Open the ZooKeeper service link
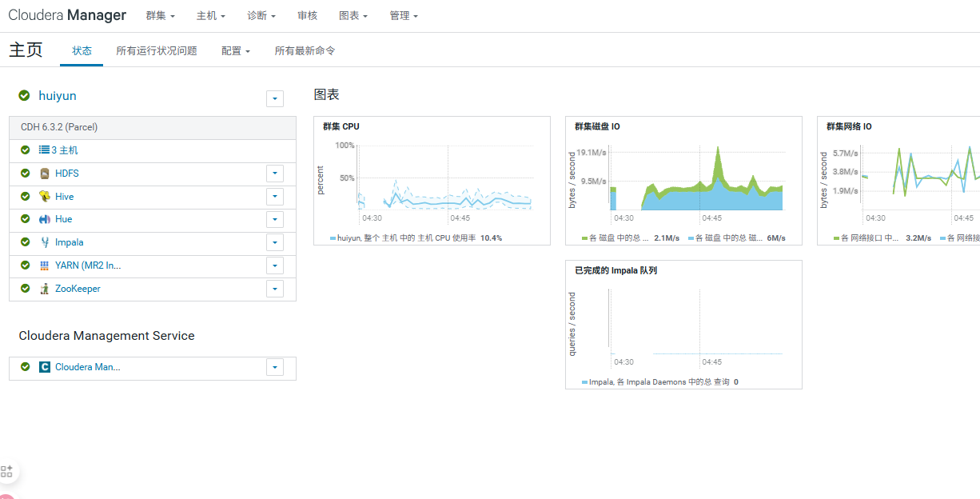 coord(78,289)
